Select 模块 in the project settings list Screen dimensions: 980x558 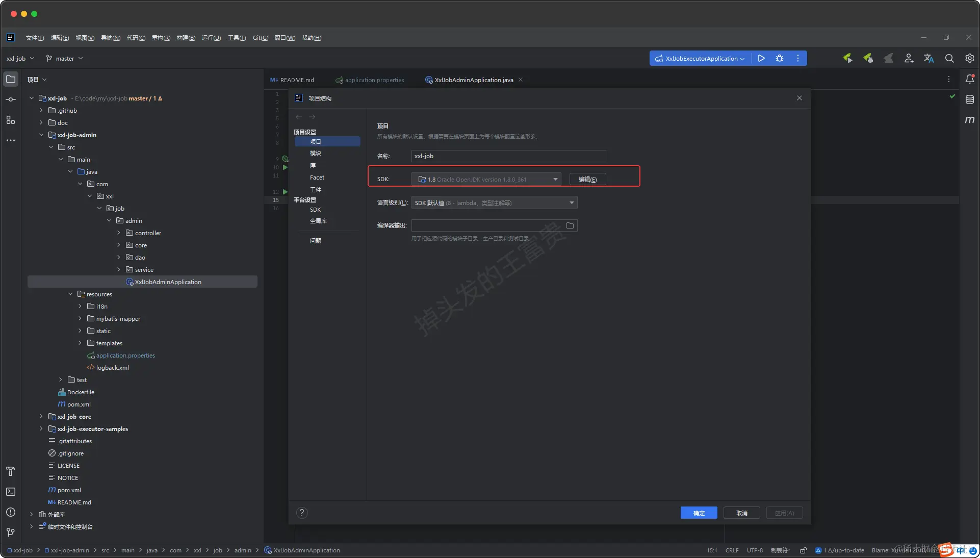[316, 153]
